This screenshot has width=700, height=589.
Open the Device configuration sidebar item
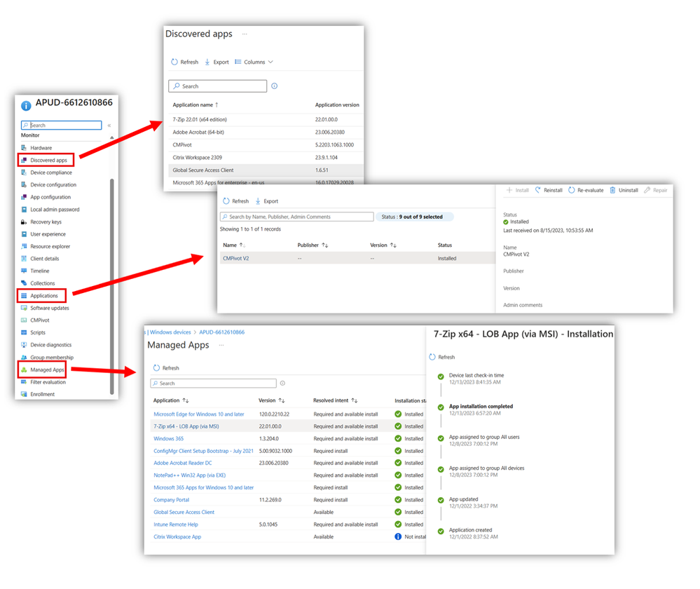tap(53, 184)
